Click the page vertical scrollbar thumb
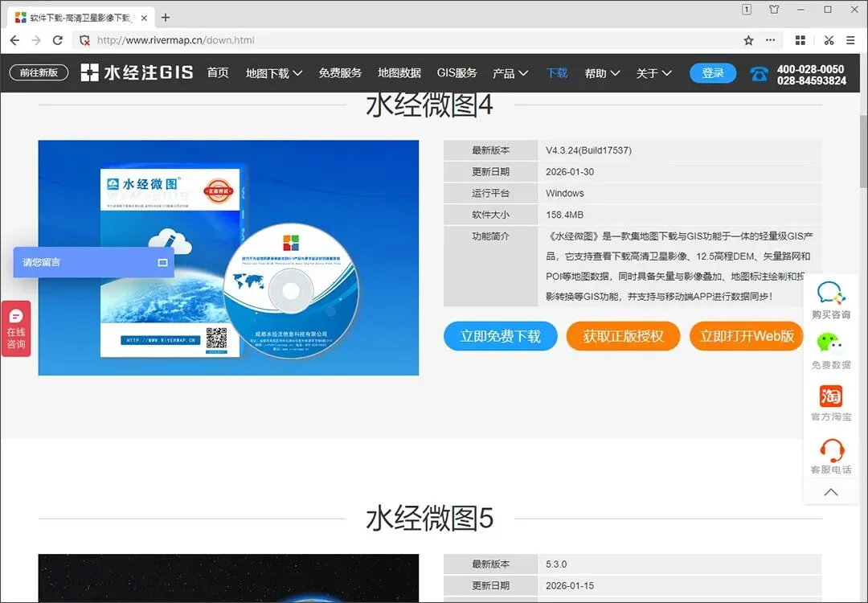868x603 pixels. pyautogui.click(x=863, y=151)
